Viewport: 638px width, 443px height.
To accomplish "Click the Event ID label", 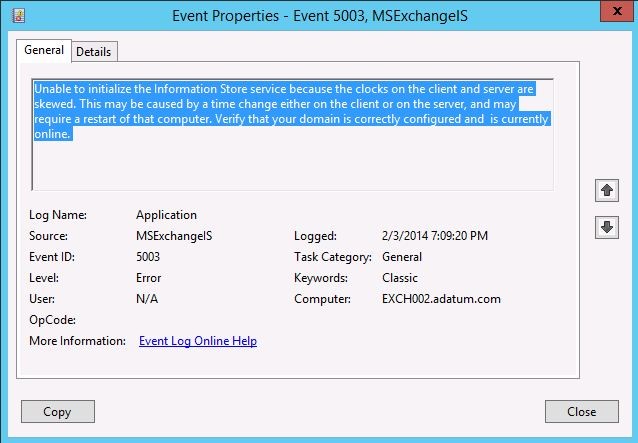I will 52,257.
